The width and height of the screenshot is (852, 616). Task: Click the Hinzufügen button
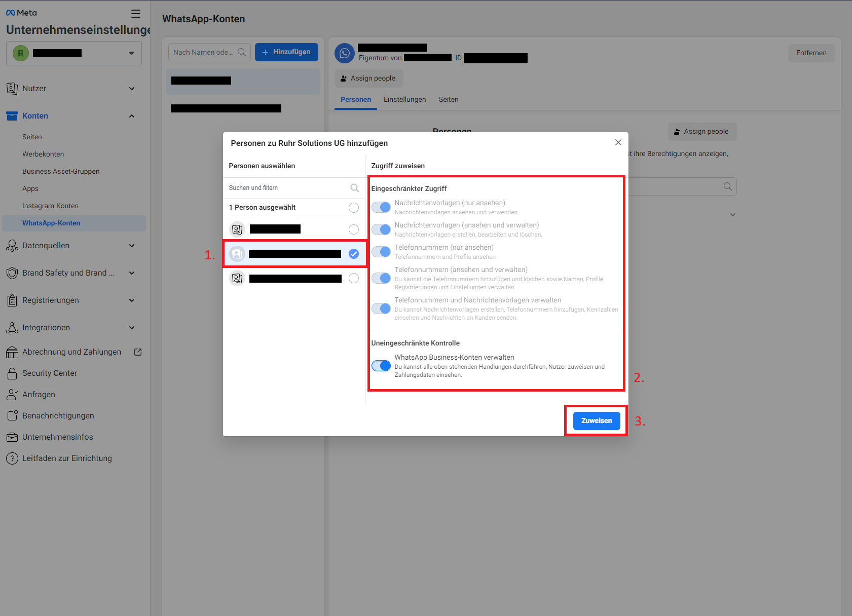pyautogui.click(x=286, y=52)
